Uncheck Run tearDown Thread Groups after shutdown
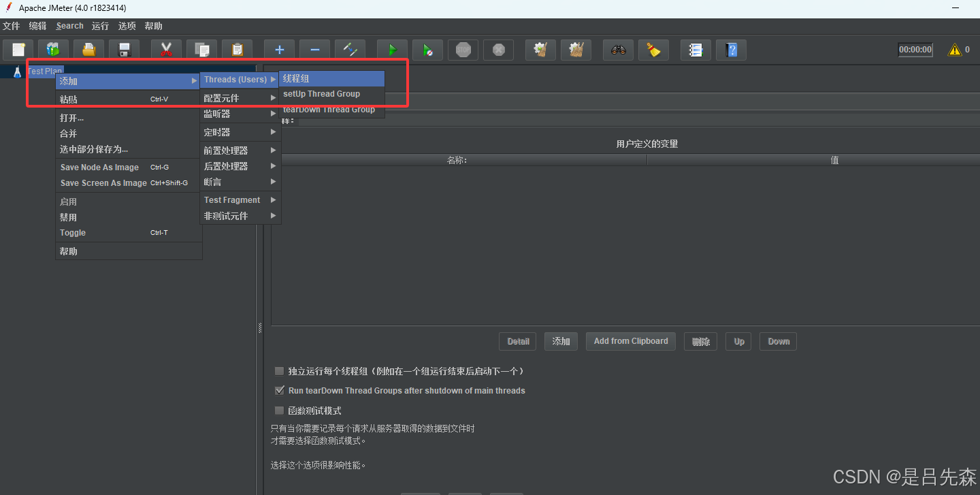Screen dimensions: 980x495 click(x=279, y=391)
